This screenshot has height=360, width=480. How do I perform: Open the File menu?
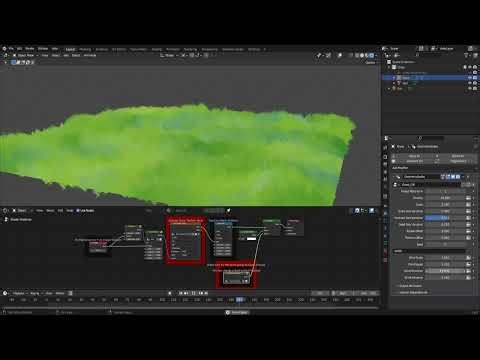(x=11, y=49)
